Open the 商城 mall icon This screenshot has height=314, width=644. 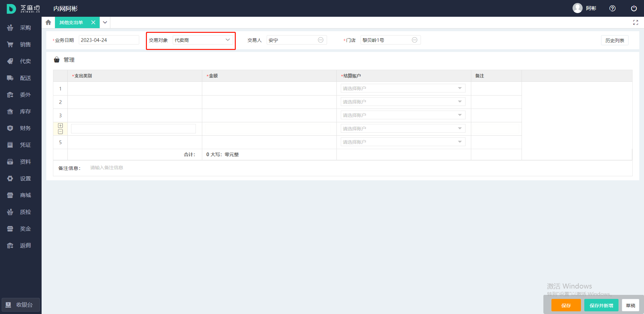tap(10, 195)
